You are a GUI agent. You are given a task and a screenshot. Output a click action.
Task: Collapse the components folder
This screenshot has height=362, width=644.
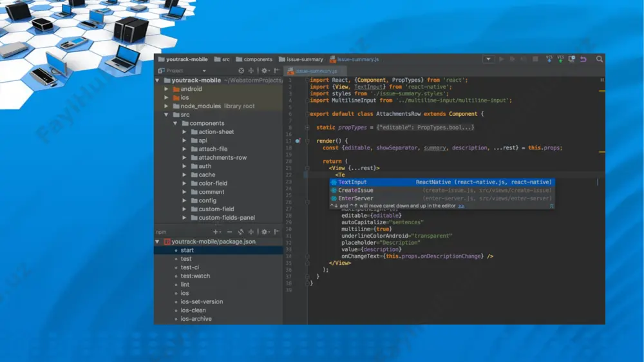pyautogui.click(x=175, y=123)
